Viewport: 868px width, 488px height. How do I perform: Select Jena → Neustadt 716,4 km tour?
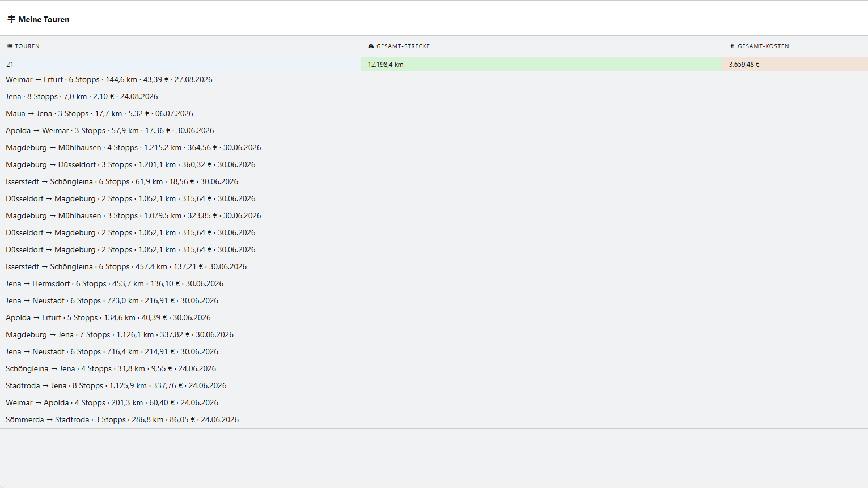point(434,352)
